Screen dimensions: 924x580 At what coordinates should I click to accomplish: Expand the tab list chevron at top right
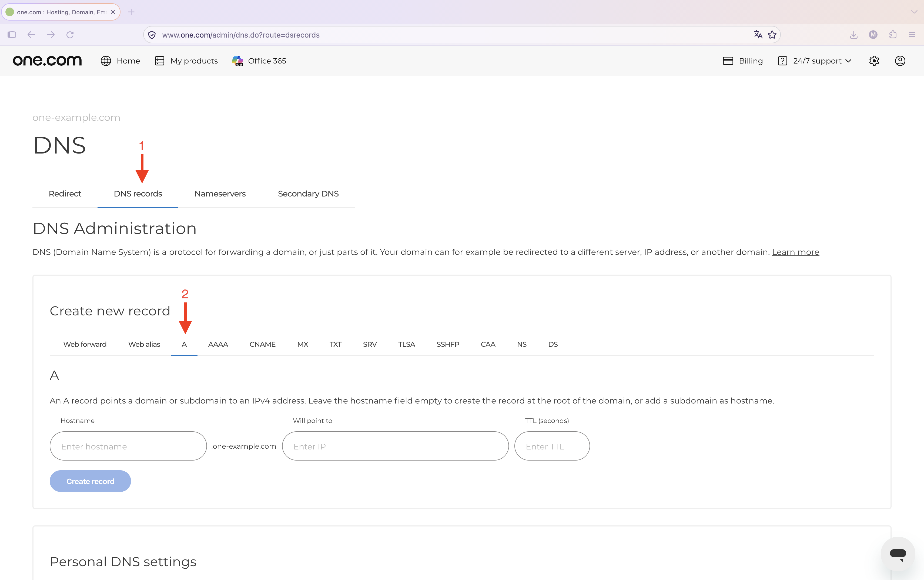[914, 12]
